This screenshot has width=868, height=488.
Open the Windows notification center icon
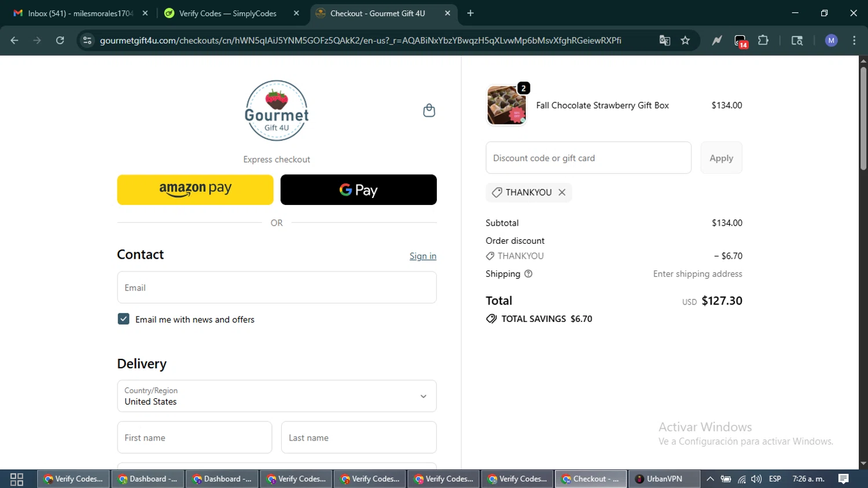click(x=844, y=479)
